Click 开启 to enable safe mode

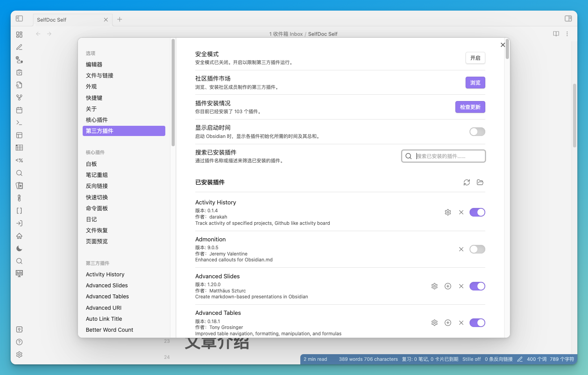click(475, 58)
